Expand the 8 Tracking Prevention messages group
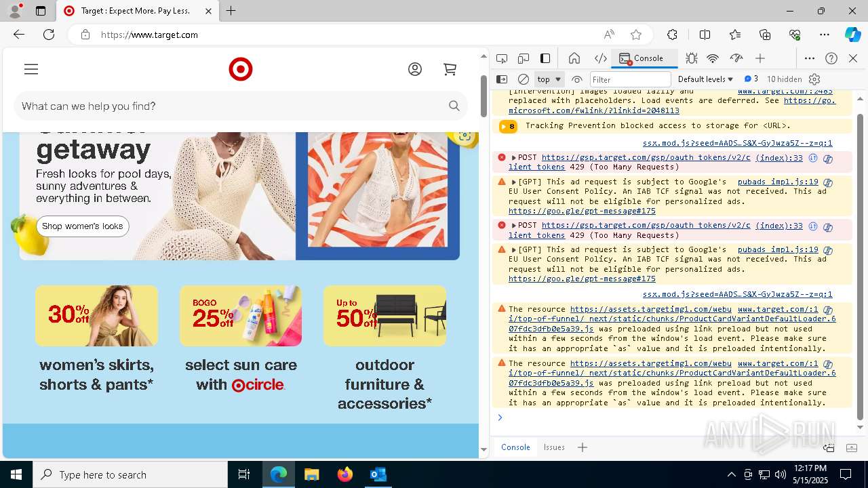 tap(508, 126)
